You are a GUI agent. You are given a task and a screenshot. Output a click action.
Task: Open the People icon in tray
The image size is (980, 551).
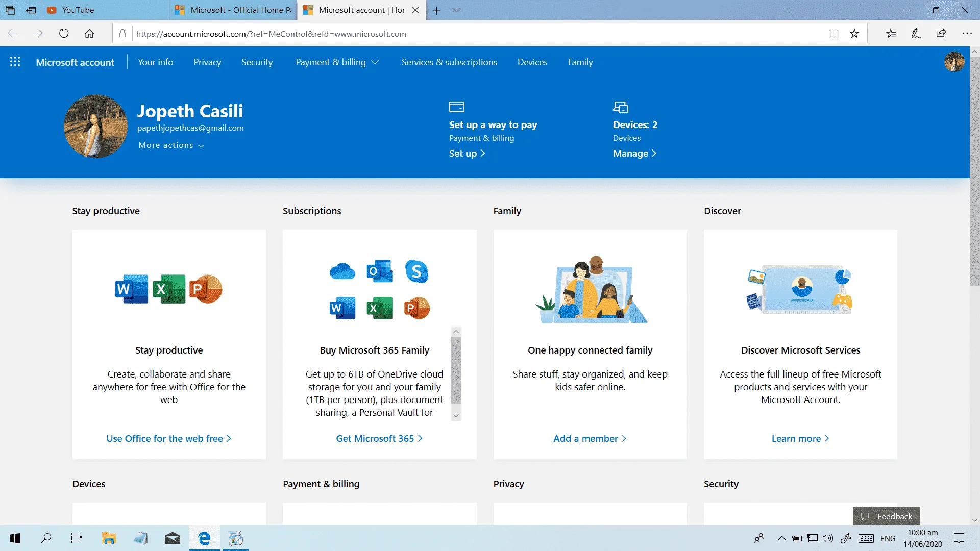point(759,538)
